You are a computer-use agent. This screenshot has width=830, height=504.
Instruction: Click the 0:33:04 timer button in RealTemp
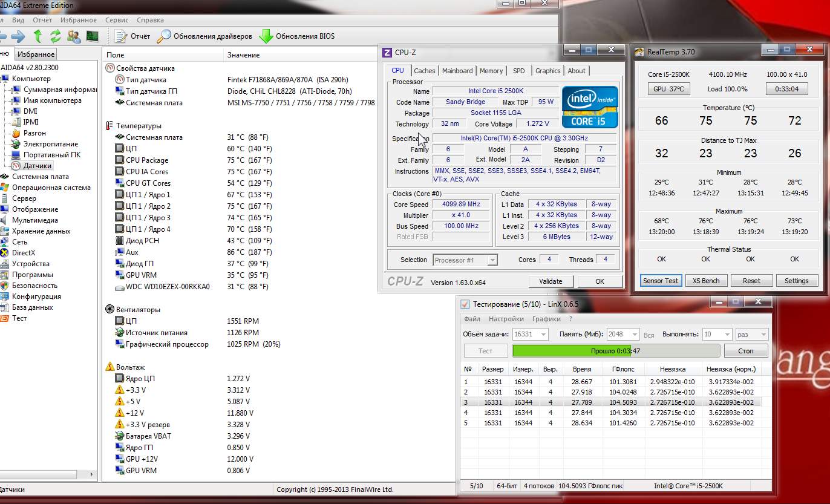point(786,89)
